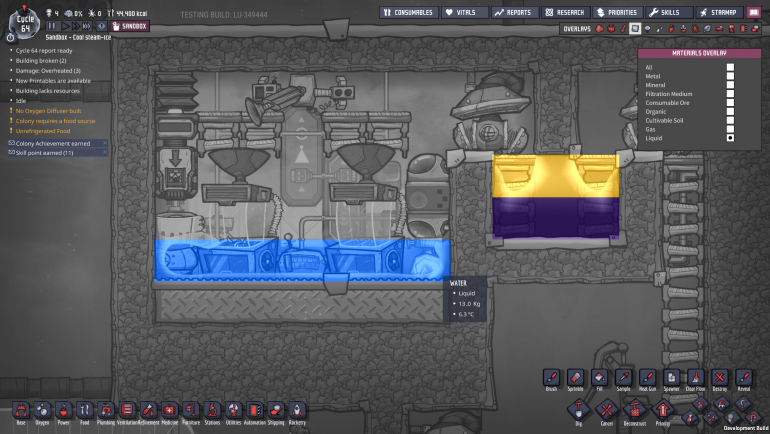Viewport: 770px width, 434px height.
Task: Select the sandbox Brush tool
Action: tap(551, 378)
